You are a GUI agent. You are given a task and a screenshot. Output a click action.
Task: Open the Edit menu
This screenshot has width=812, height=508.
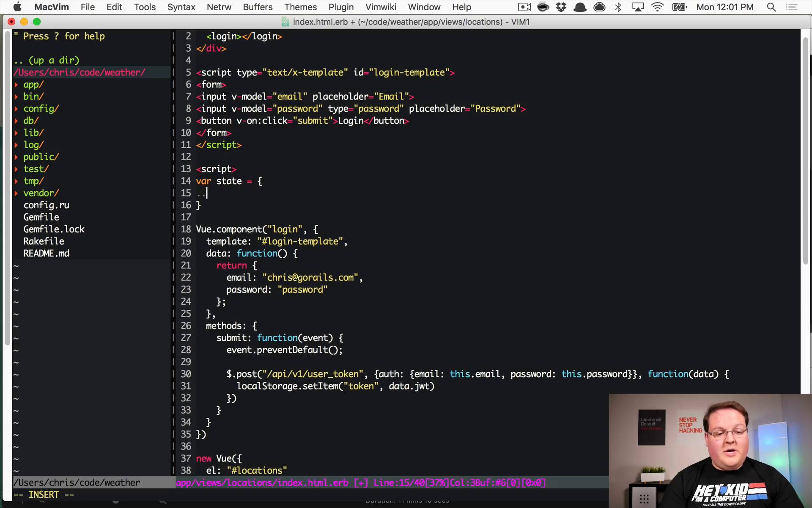point(114,7)
